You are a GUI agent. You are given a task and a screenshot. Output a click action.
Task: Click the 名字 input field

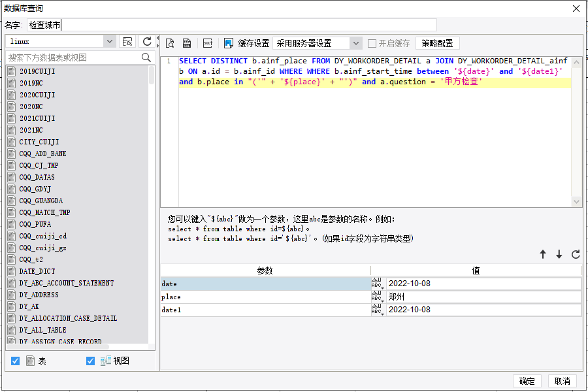coord(232,25)
